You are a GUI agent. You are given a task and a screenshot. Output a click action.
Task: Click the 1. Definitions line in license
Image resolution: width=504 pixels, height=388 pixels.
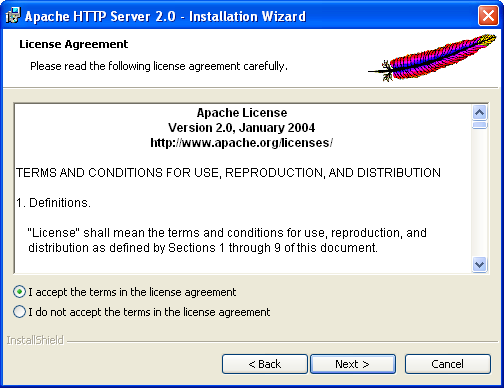(x=53, y=203)
